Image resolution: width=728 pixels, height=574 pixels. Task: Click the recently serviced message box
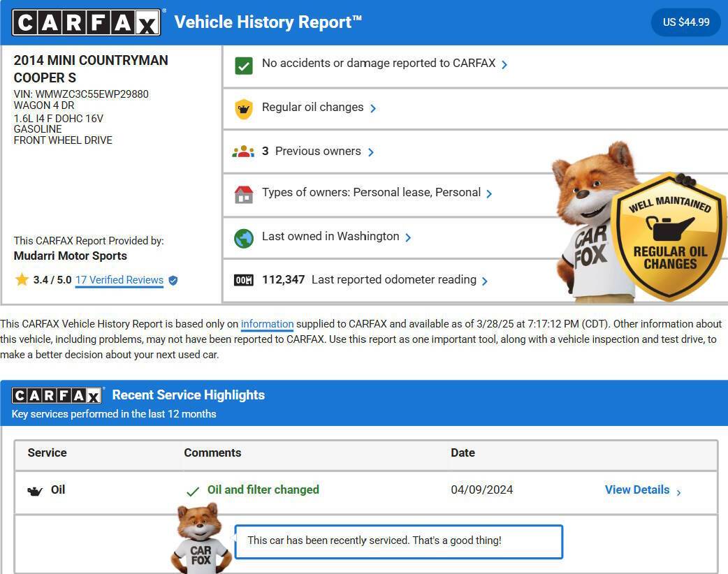pos(399,541)
